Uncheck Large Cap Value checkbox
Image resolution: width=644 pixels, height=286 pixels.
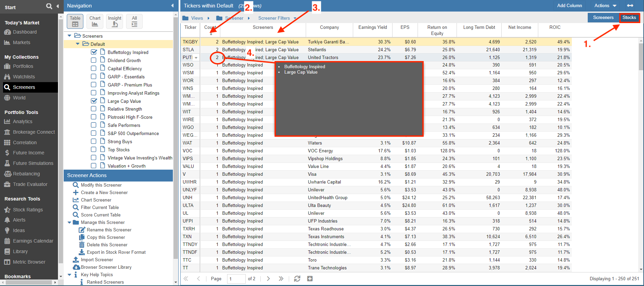pyautogui.click(x=94, y=101)
